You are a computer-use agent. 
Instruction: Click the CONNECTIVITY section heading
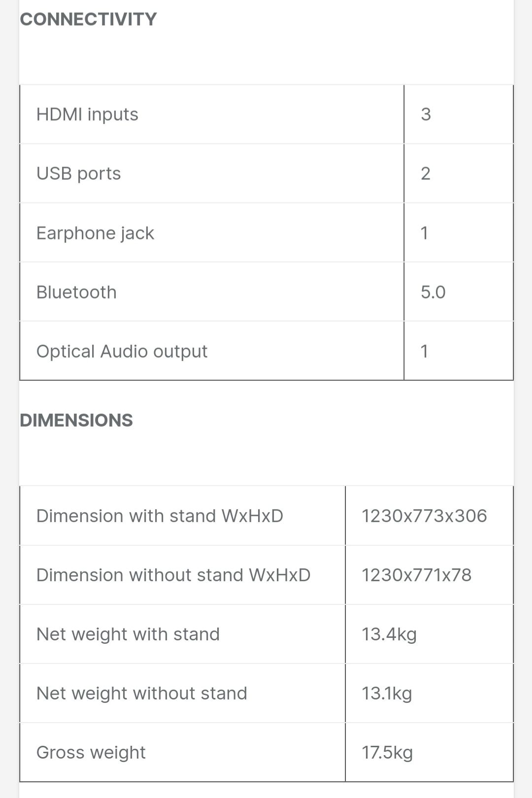point(88,19)
